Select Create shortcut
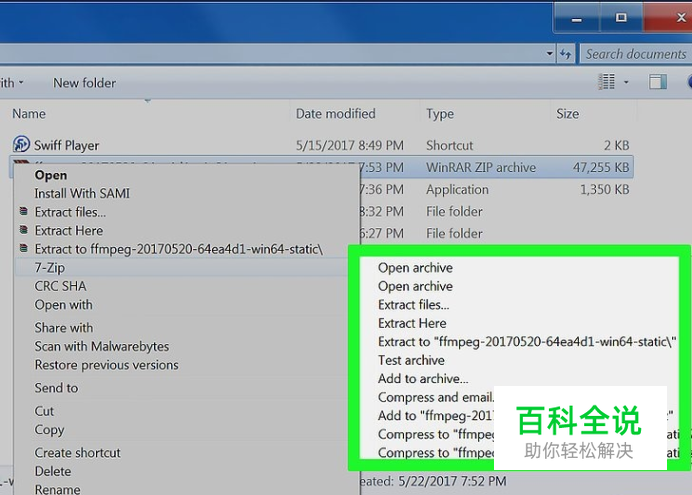 click(77, 453)
